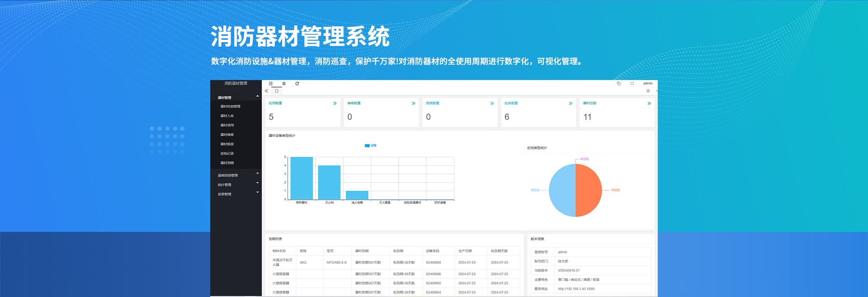The image size is (868, 297).
Task: Click the globe icon in top toolbar
Action: tap(284, 84)
